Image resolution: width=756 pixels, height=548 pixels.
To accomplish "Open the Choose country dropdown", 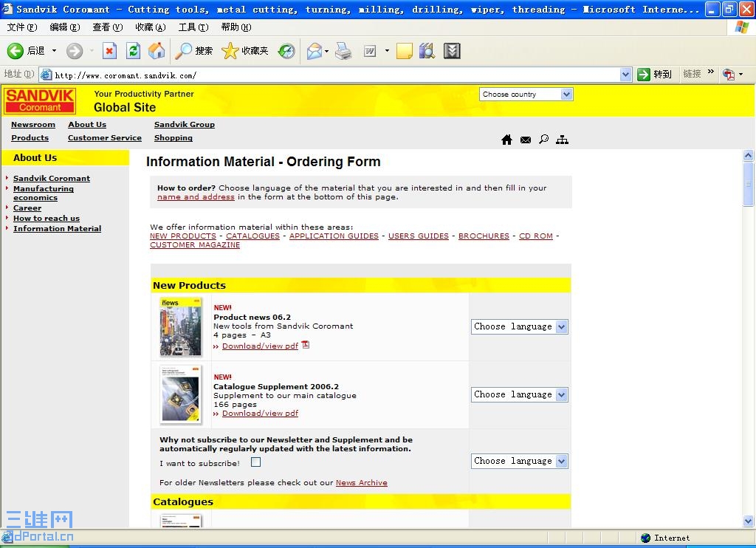I will click(x=526, y=95).
